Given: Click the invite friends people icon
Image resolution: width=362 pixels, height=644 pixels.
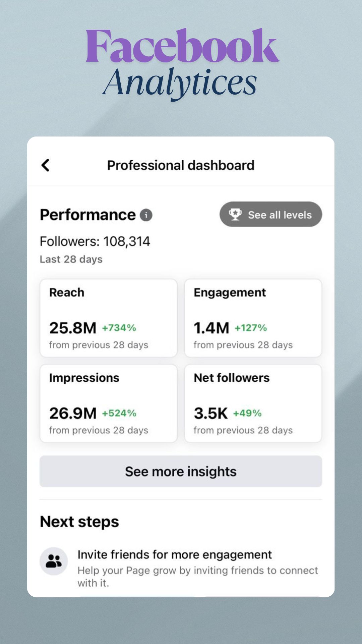Looking at the screenshot, I should pos(54,561).
